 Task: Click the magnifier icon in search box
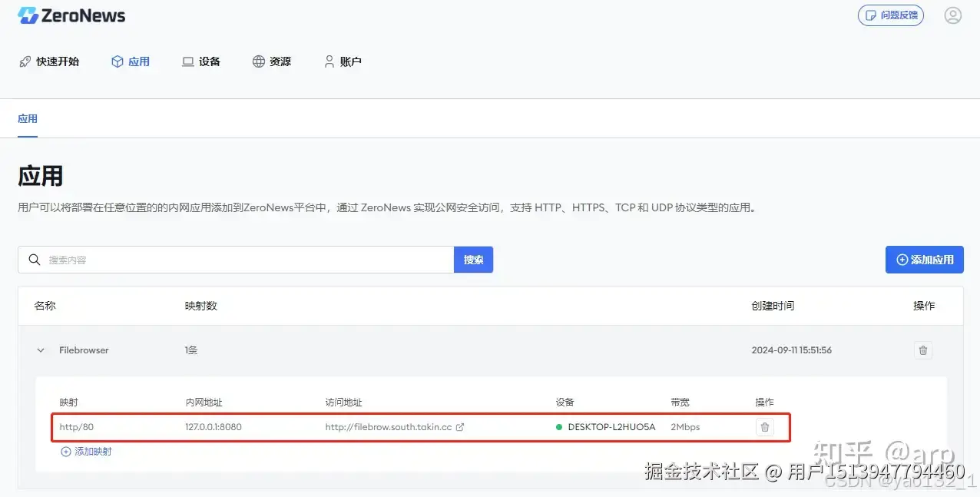(34, 260)
